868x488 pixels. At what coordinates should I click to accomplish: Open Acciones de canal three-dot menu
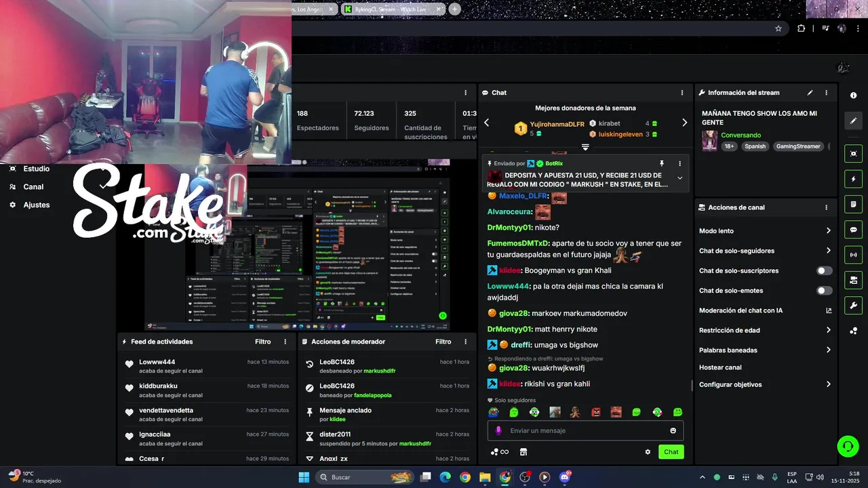(826, 207)
